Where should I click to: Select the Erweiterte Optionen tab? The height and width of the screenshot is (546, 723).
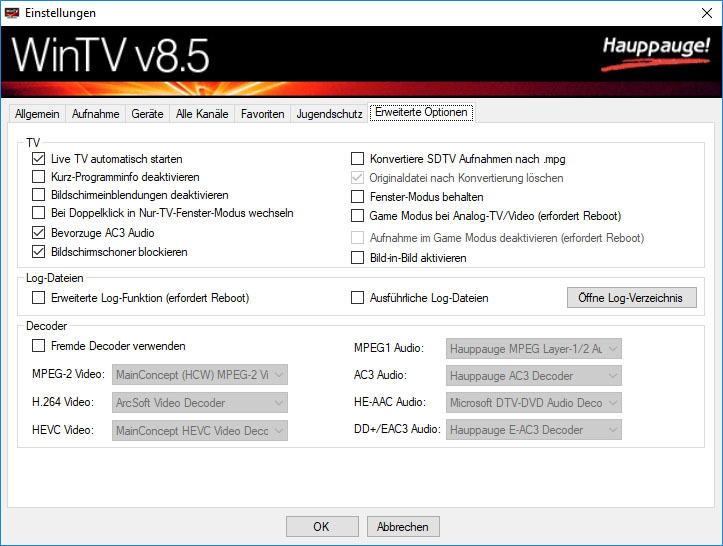tap(421, 113)
